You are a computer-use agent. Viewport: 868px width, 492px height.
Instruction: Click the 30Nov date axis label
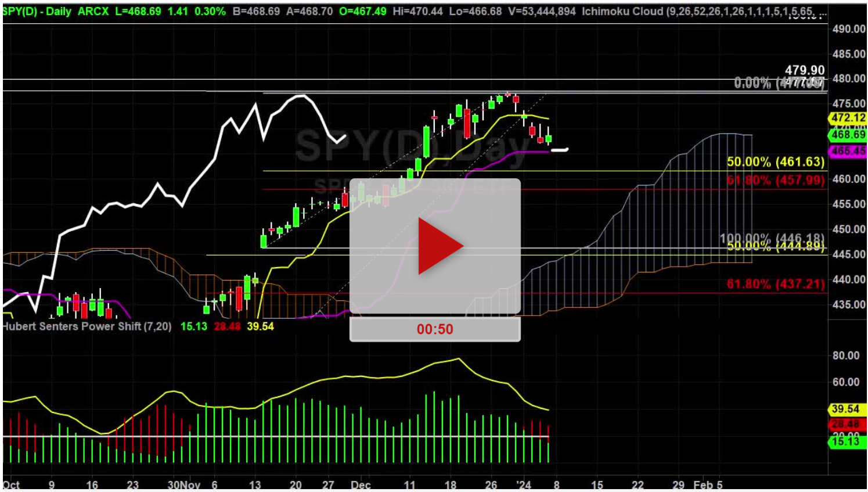(x=183, y=485)
